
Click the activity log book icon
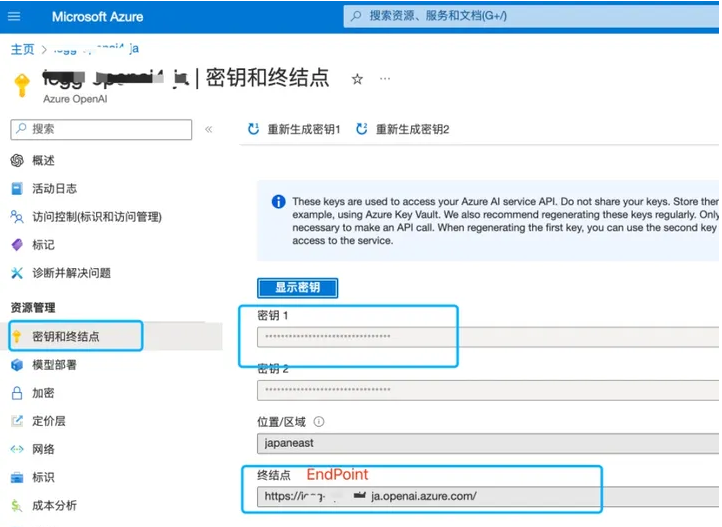tap(17, 188)
